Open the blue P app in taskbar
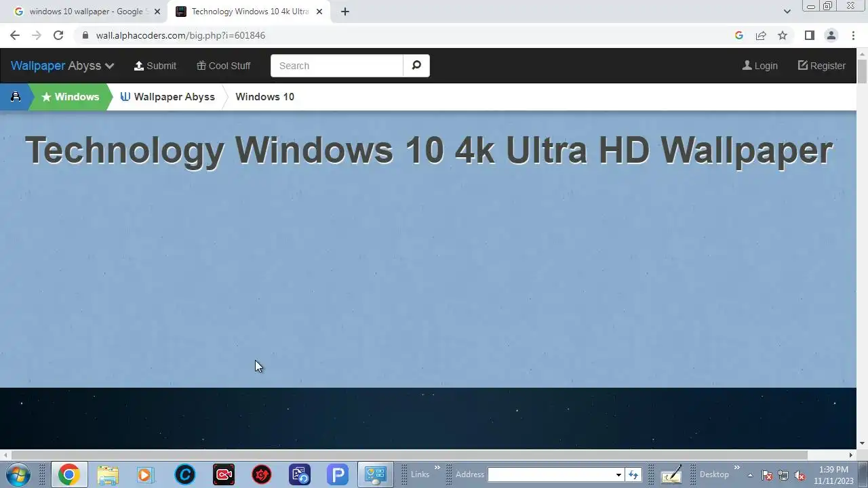This screenshot has height=488, width=868. 337,474
